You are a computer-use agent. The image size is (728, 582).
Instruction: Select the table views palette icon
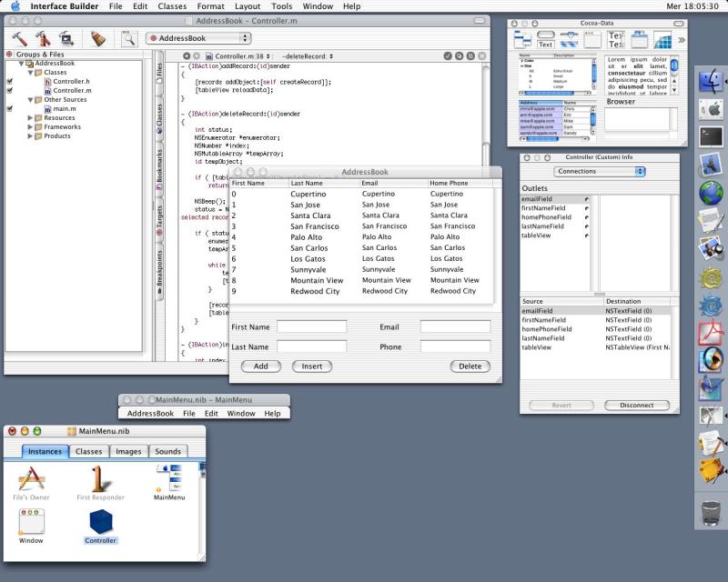(x=662, y=39)
